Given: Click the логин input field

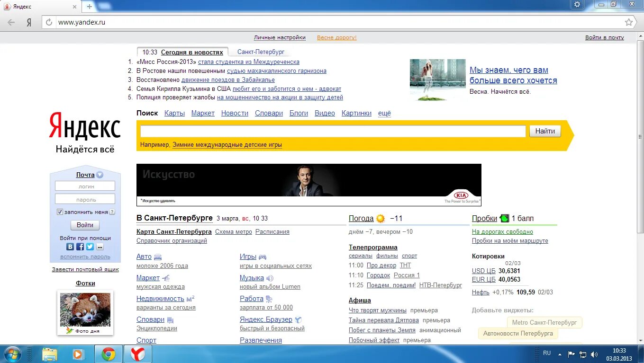Looking at the screenshot, I should coord(85,186).
